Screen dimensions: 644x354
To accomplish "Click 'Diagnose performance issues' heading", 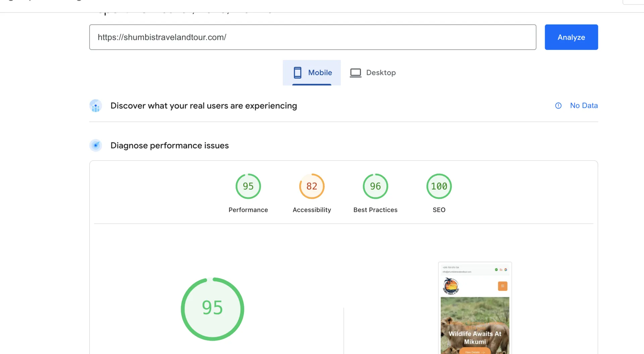I will point(169,145).
